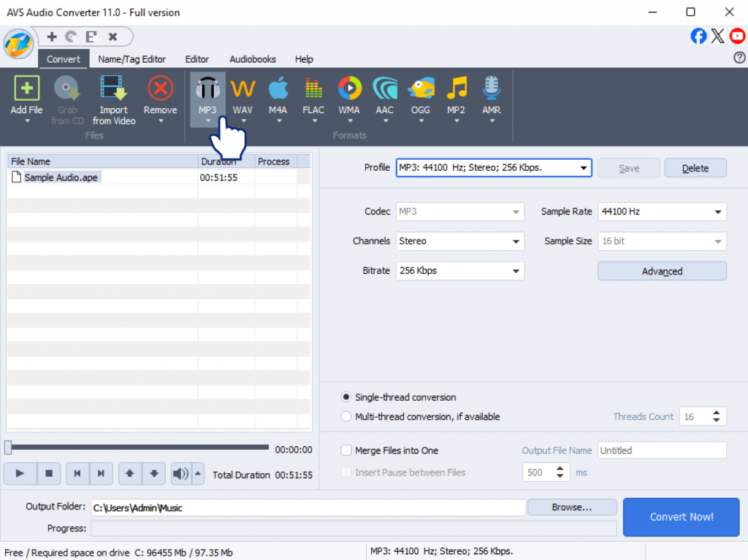The height and width of the screenshot is (560, 748).
Task: Move file down in list
Action: (x=153, y=473)
